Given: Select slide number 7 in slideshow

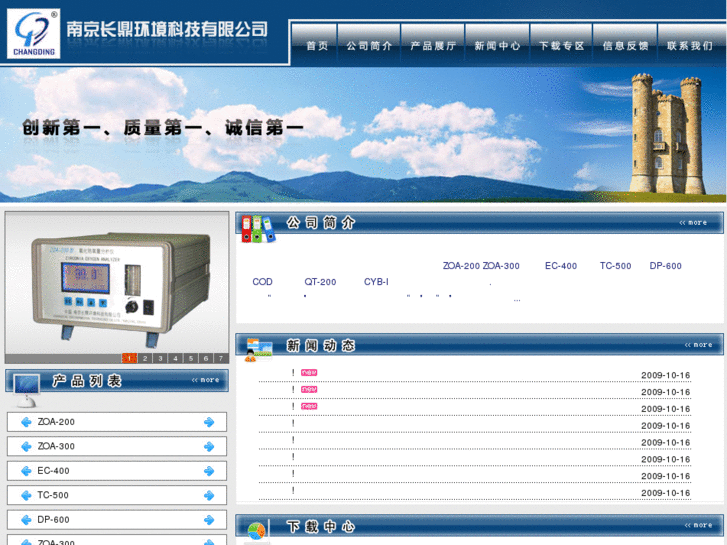Looking at the screenshot, I should 221,358.
